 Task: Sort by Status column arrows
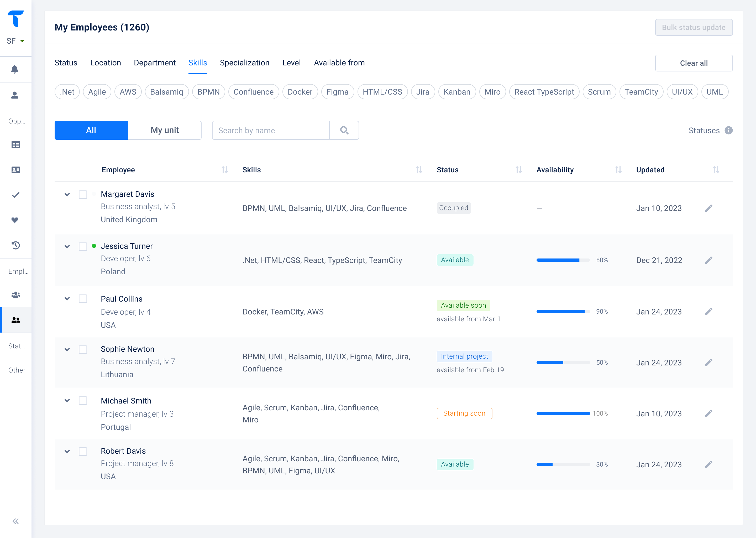[519, 170]
